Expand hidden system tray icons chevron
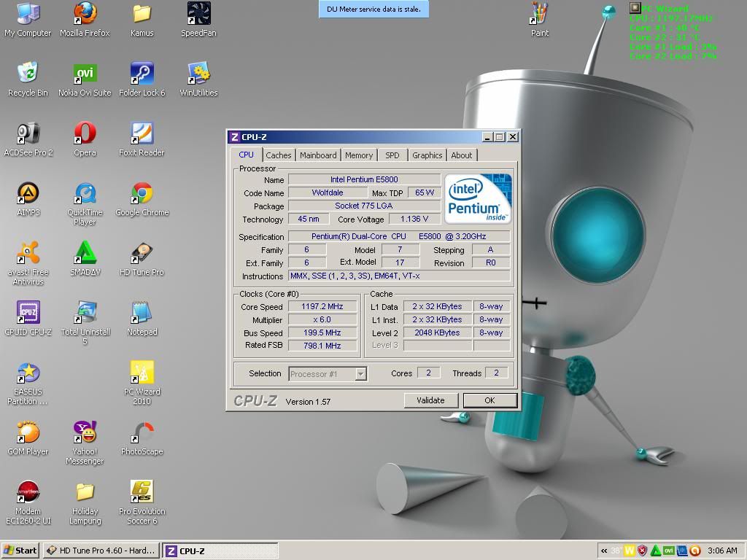This screenshot has width=747, height=560. click(604, 551)
